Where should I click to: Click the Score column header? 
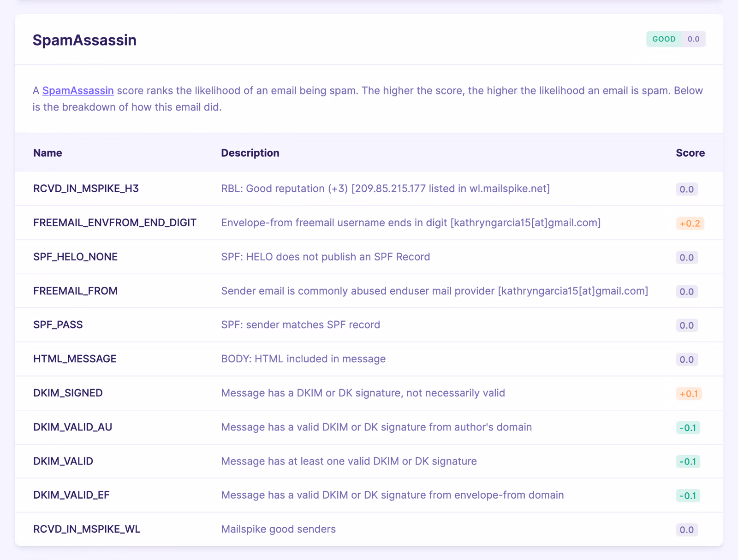click(690, 153)
